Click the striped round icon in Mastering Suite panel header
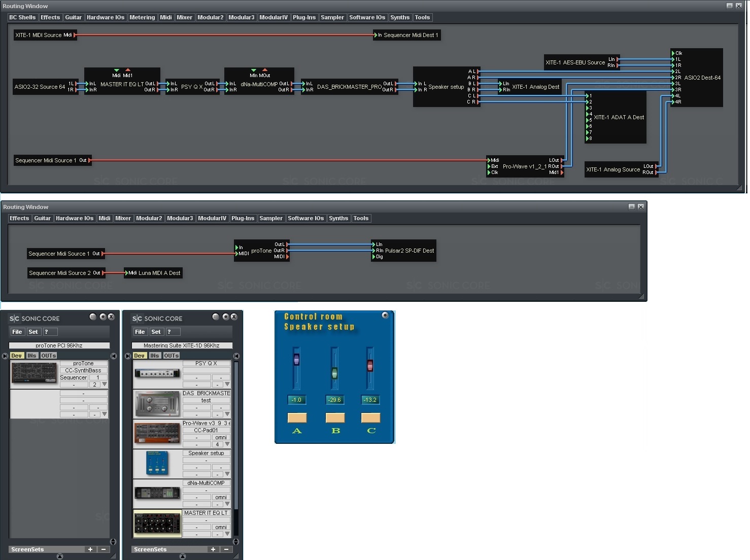750x560 pixels. tap(216, 317)
